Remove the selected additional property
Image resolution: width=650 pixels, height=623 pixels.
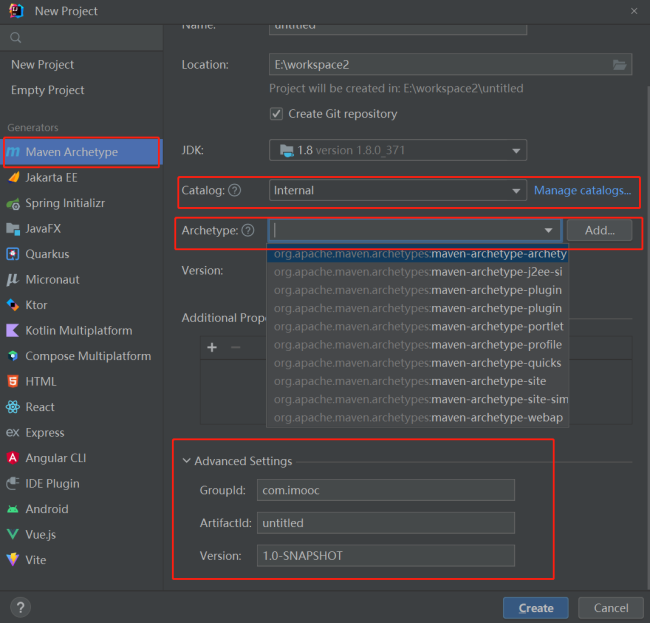235,347
